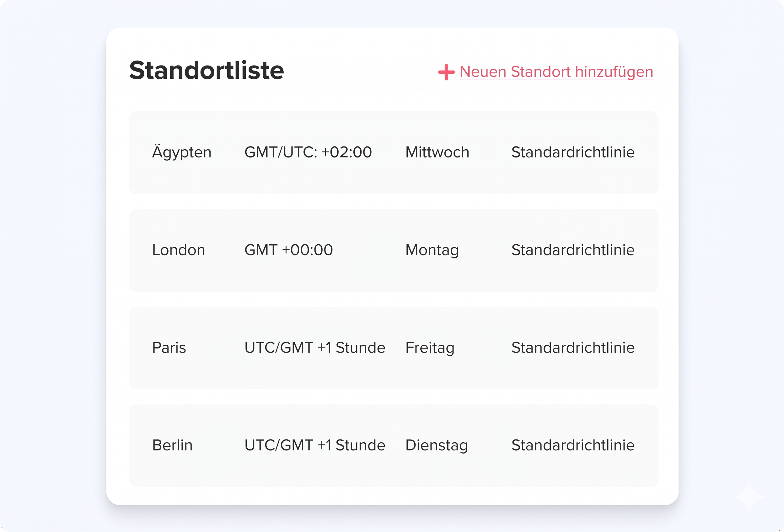Select Freitag in the Paris row
This screenshot has height=532, width=784.
pos(430,348)
